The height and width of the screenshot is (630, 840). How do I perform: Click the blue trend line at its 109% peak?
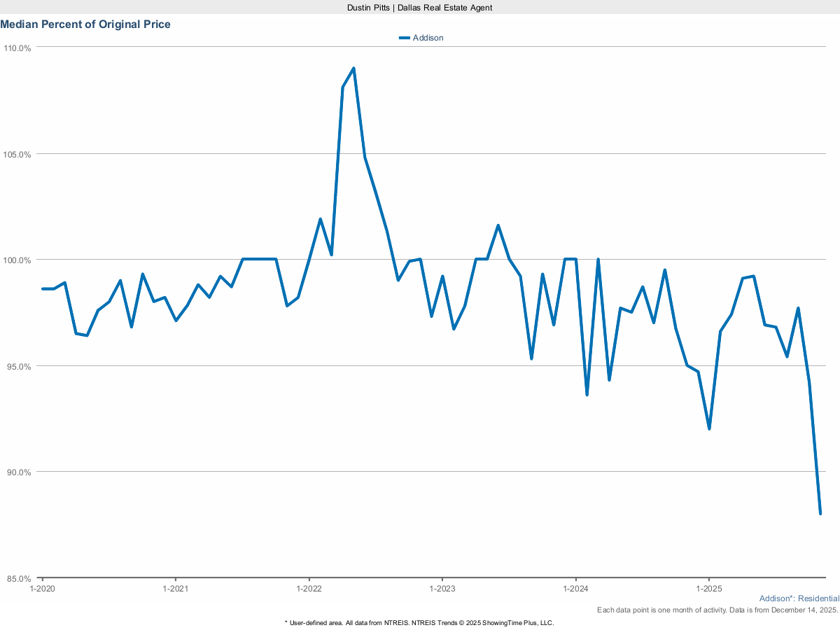tap(353, 68)
